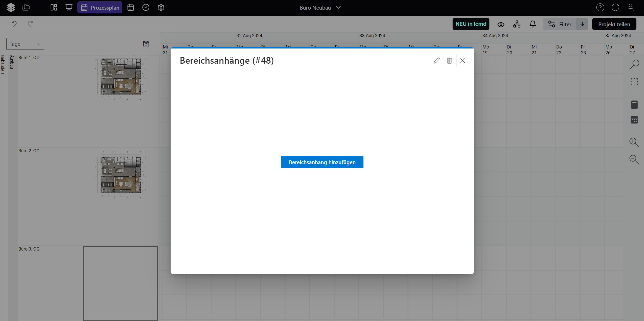Click the undo arrow
The width and height of the screenshot is (644, 321).
(x=14, y=24)
